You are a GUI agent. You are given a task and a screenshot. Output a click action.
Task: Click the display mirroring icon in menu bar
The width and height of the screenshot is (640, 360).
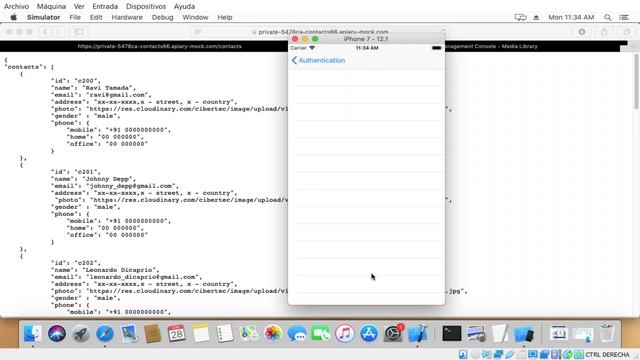pyautogui.click(x=520, y=17)
